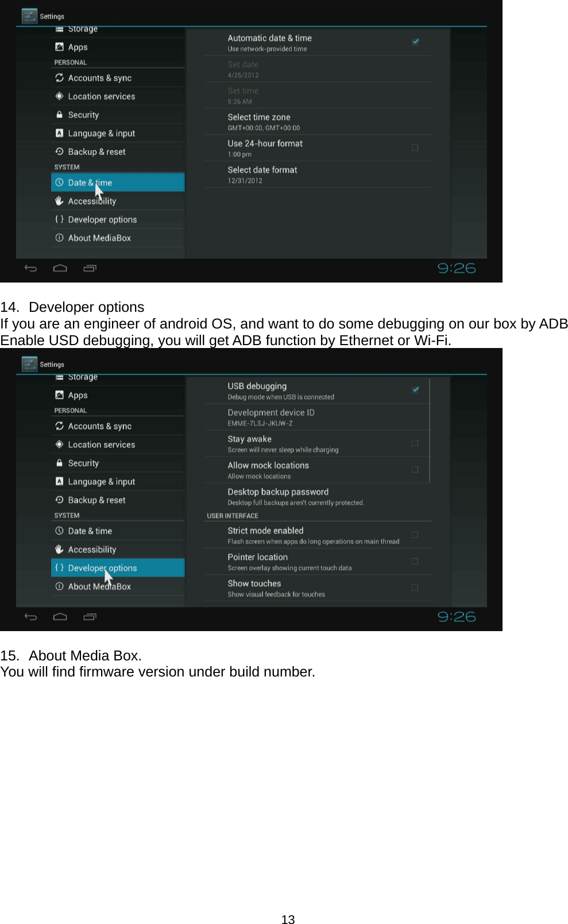Click Location services icon in bottom screenshot
The image size is (568, 924).
coord(59,444)
